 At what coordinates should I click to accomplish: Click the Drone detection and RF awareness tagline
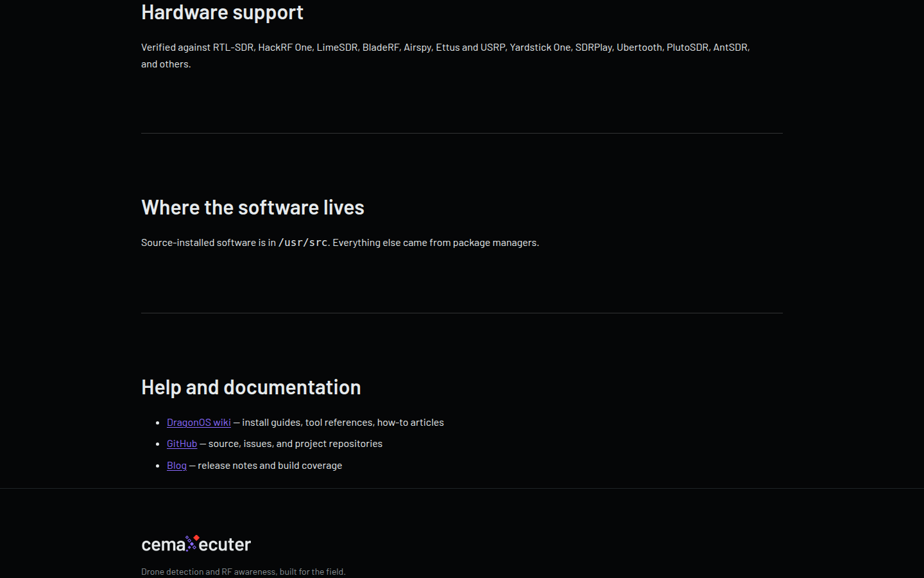[243, 572]
